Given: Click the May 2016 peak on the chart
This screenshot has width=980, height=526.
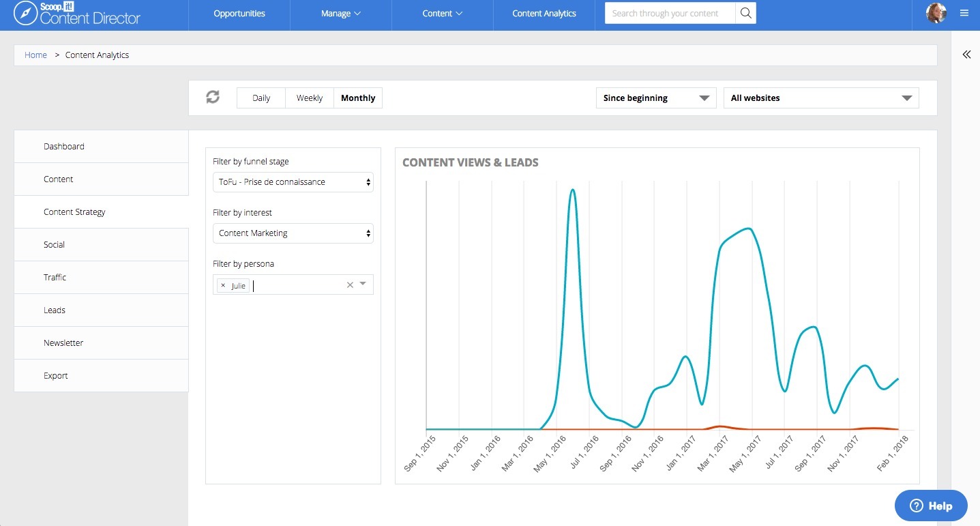Looking at the screenshot, I should pos(573,190).
